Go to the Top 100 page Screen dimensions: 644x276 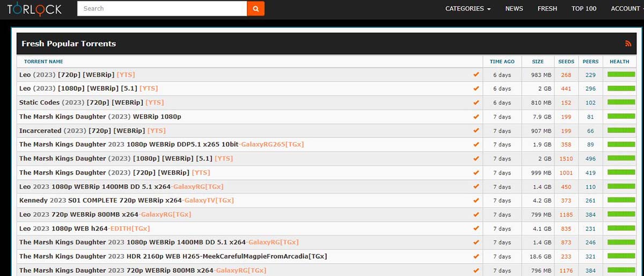(584, 9)
